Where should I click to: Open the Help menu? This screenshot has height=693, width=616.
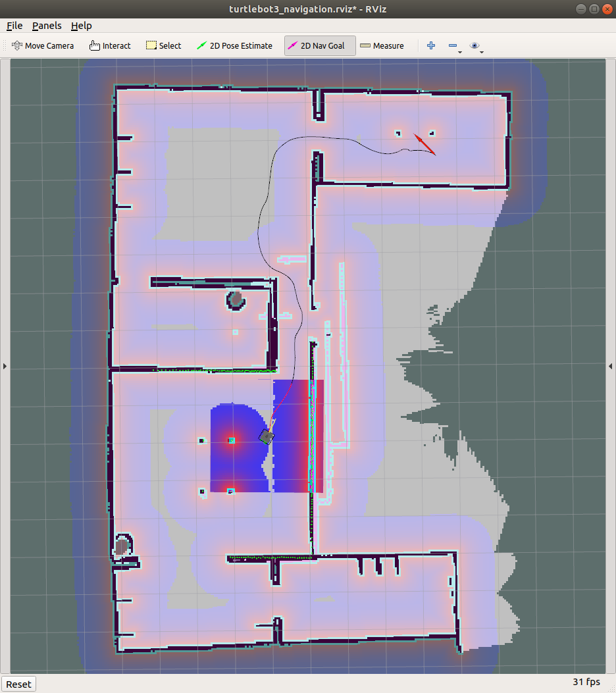(82, 26)
